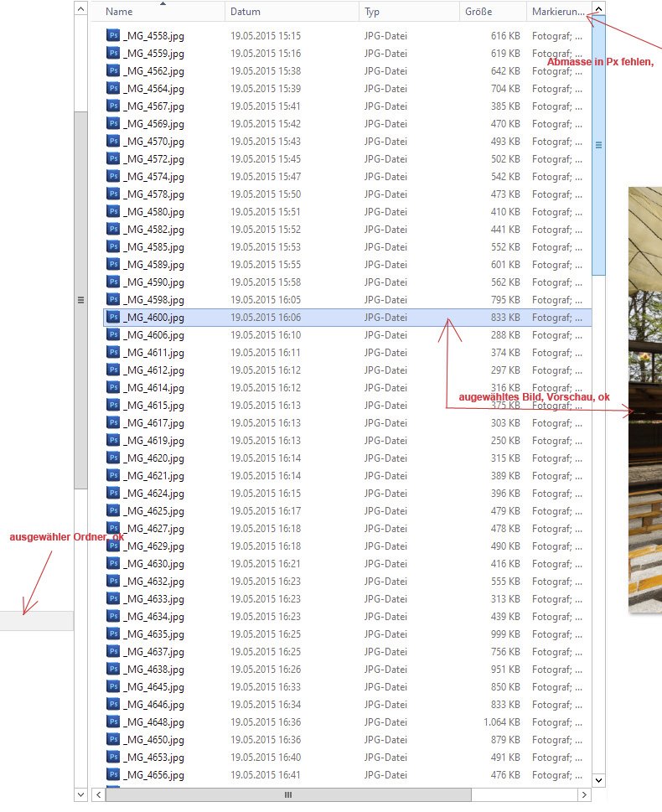Select the file icon beside _MG_4606.jpg
Image resolution: width=662 pixels, height=812 pixels.
[x=113, y=334]
